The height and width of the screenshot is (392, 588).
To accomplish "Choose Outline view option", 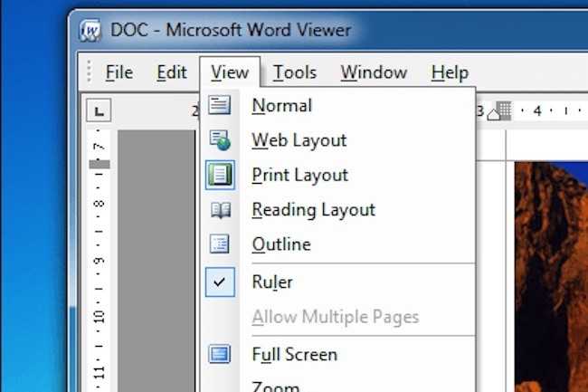I will 337,244.
